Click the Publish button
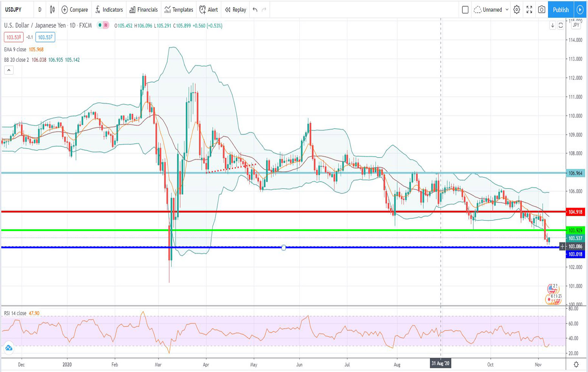This screenshot has width=588, height=372. 560,10
